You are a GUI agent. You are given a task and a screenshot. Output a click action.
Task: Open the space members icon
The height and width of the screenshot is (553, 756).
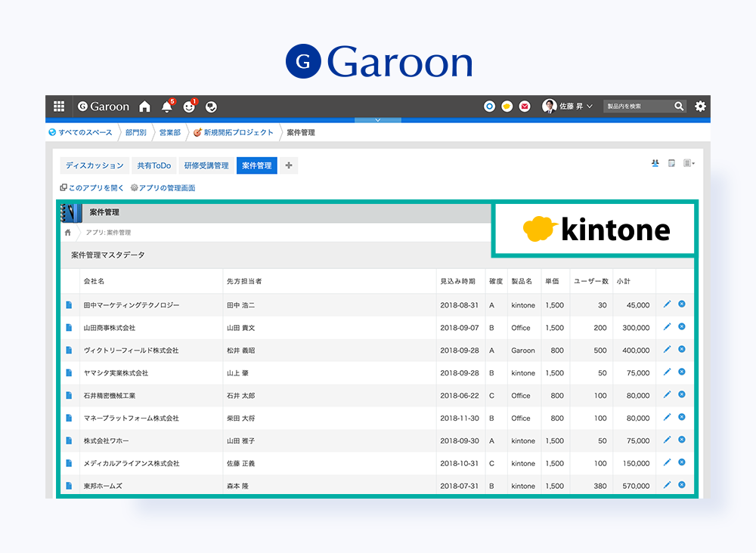pyautogui.click(x=655, y=163)
